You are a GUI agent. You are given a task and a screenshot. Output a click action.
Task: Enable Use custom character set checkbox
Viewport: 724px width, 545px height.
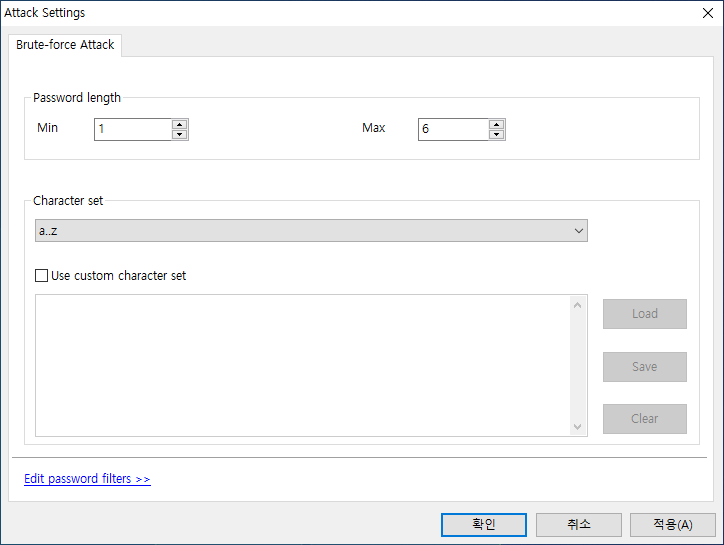42,276
